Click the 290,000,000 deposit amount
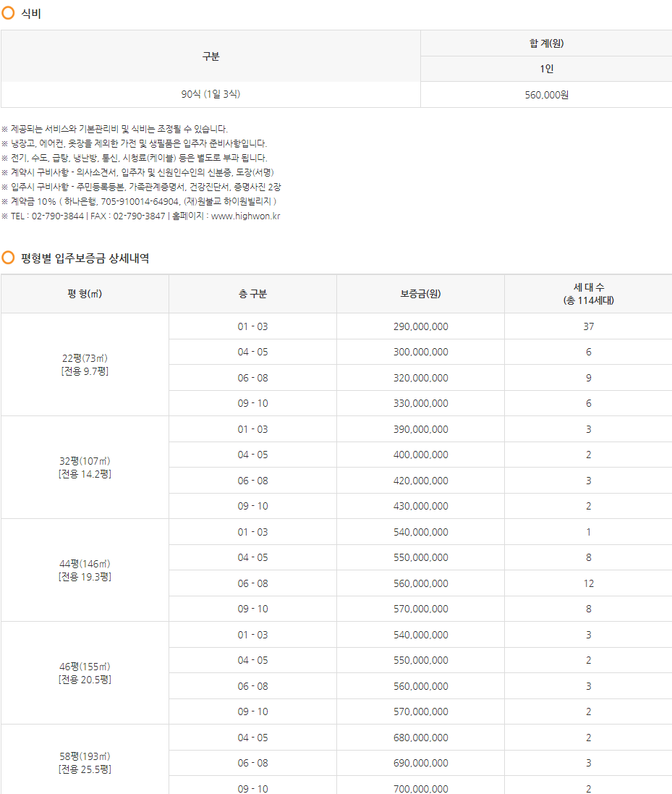This screenshot has height=794, width=672. click(x=420, y=326)
